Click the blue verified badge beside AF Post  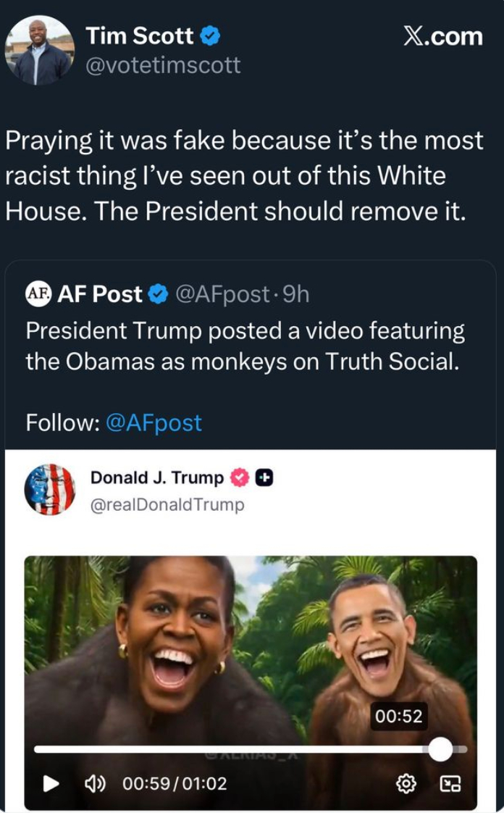tap(158, 294)
